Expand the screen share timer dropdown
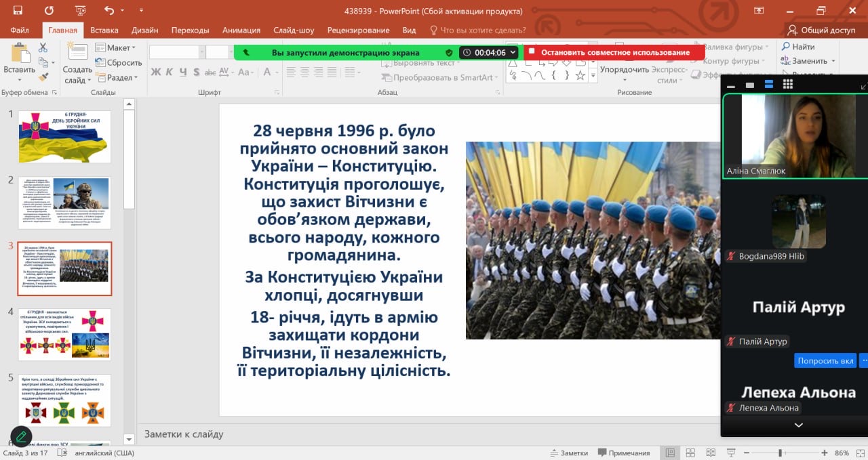The width and height of the screenshot is (868, 460). click(x=513, y=52)
